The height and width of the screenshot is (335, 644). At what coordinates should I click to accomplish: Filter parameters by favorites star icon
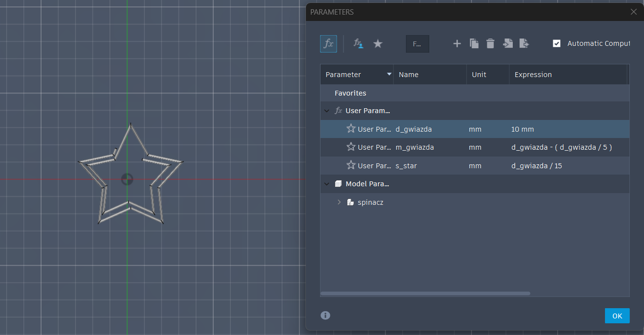pyautogui.click(x=378, y=44)
